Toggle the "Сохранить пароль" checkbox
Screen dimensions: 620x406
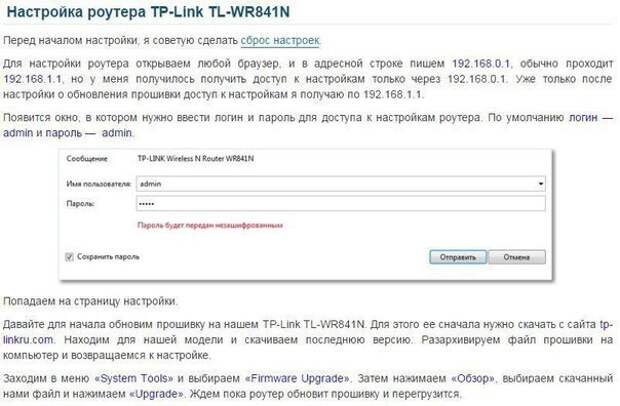[69, 257]
